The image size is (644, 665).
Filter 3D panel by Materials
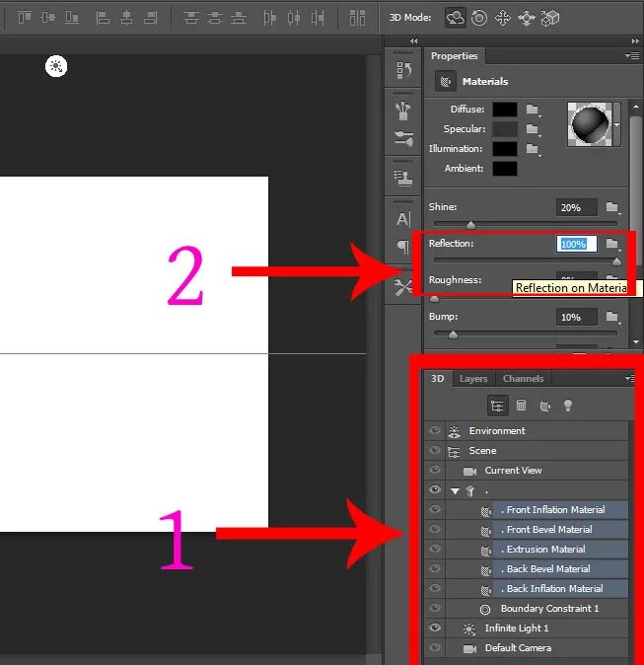(544, 406)
